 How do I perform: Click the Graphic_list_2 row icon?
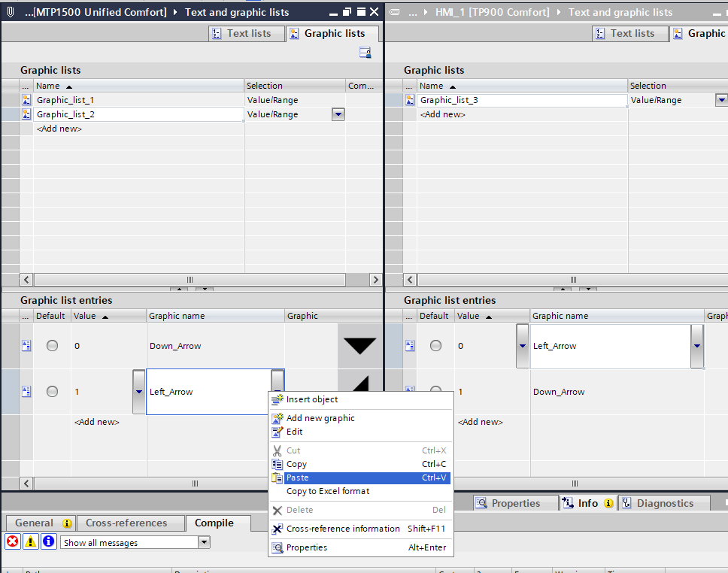26,114
